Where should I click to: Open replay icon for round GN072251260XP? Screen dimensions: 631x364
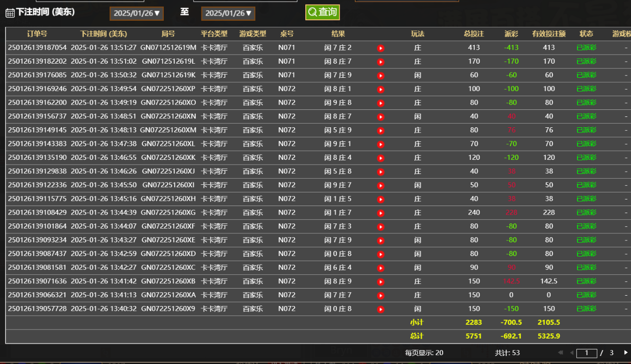point(380,89)
